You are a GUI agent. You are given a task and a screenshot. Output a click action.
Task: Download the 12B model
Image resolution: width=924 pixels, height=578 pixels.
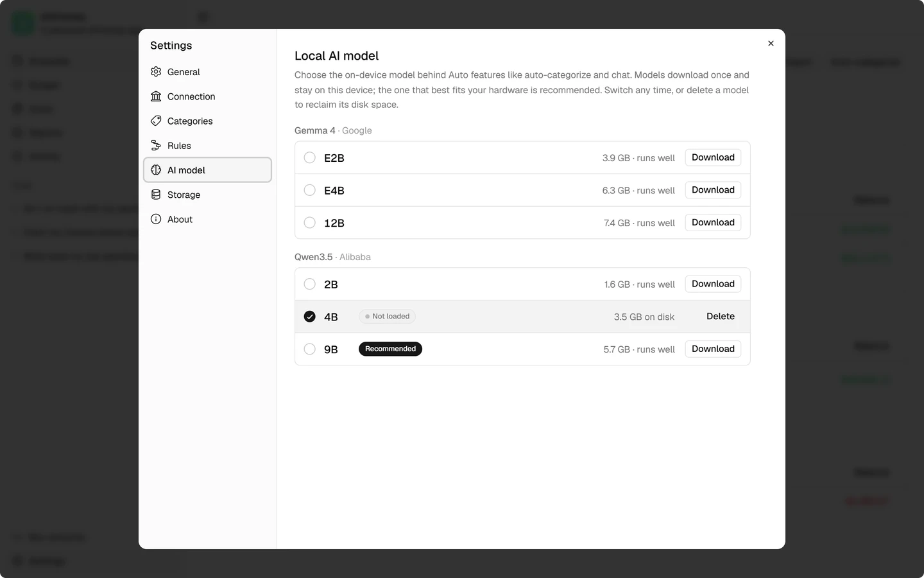[x=713, y=222]
